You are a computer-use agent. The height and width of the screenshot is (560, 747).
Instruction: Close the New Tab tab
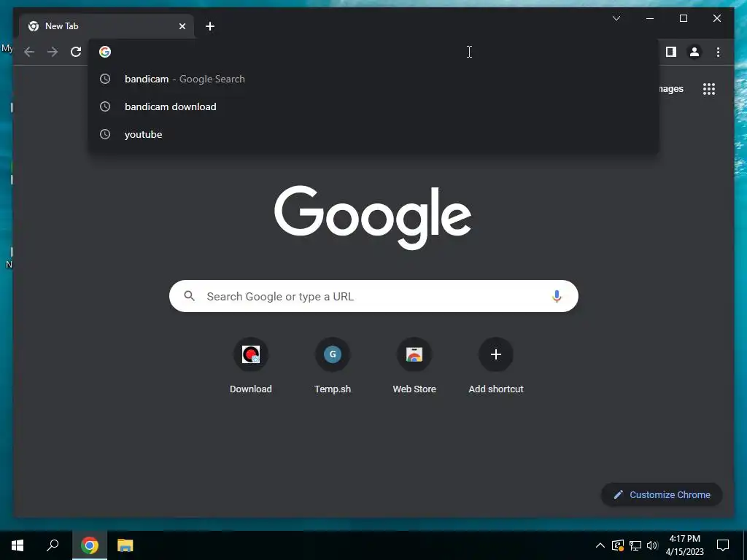182,26
